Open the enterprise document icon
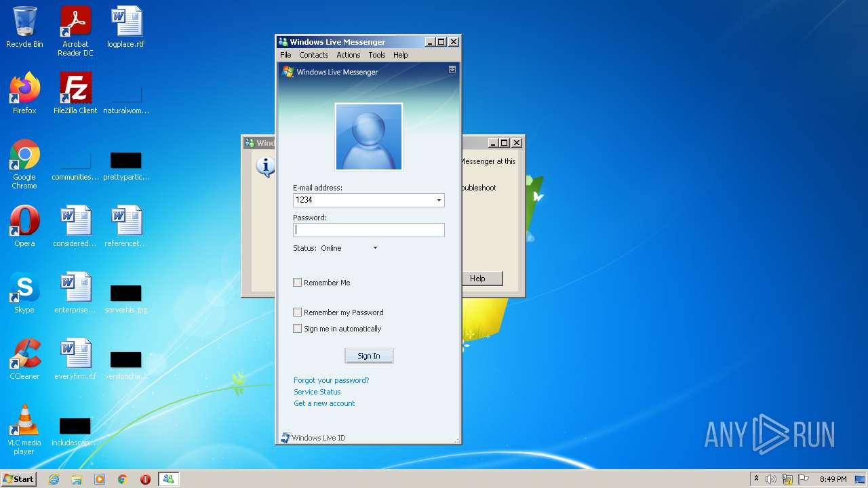This screenshot has width=868, height=488. 75,293
